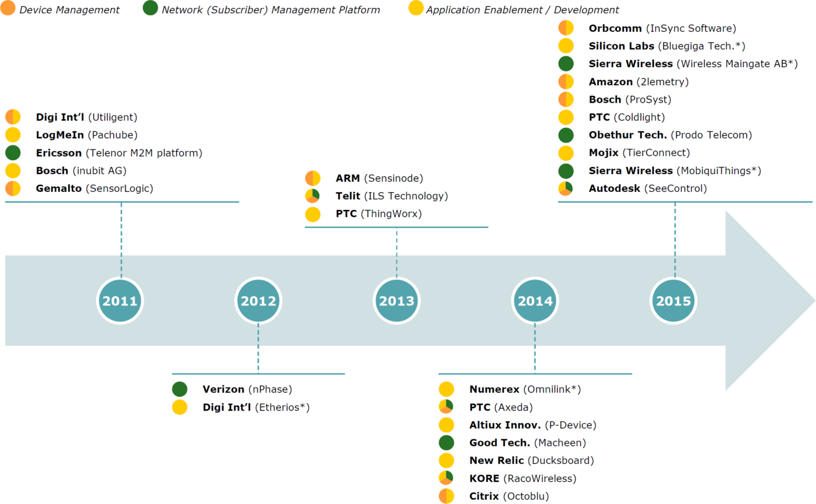Click the text Numerex (Omnilink*)
The image size is (816, 504).
[525, 389]
